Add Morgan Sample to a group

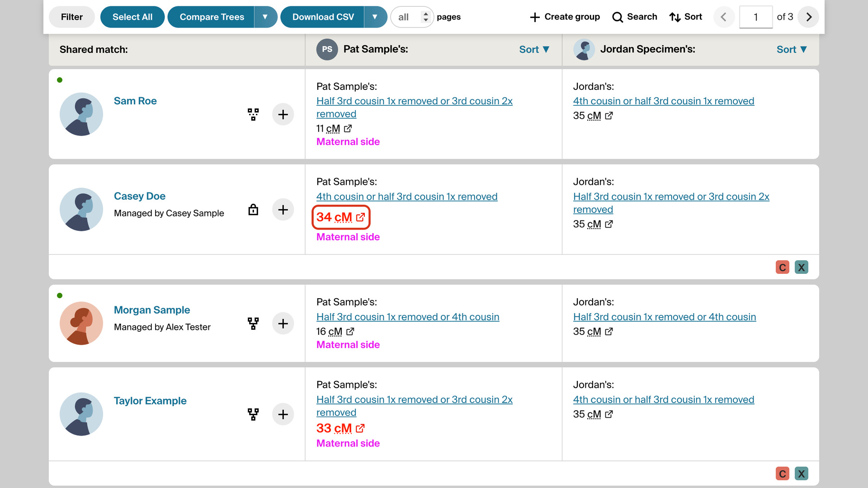pyautogui.click(x=283, y=324)
